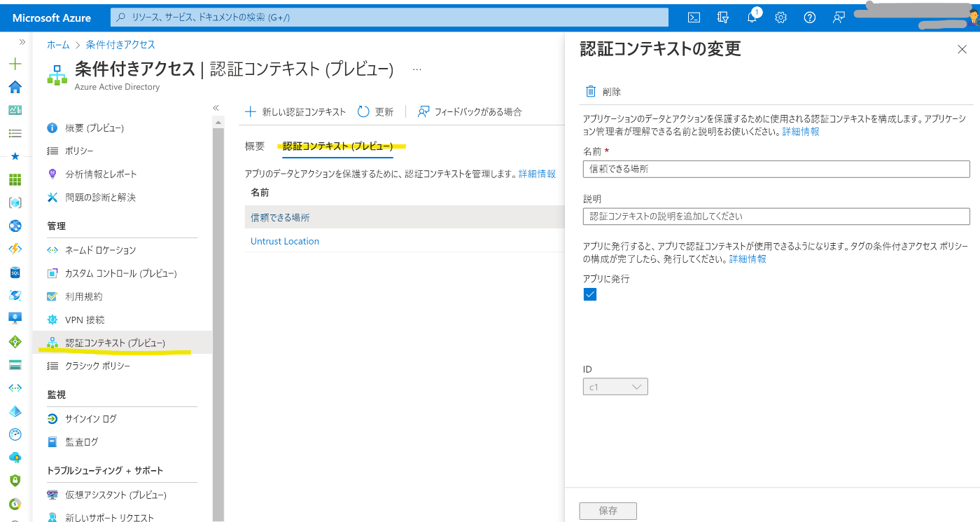Image resolution: width=980 pixels, height=522 pixels.
Task: Open Function App lightning bolt icon
Action: click(15, 249)
